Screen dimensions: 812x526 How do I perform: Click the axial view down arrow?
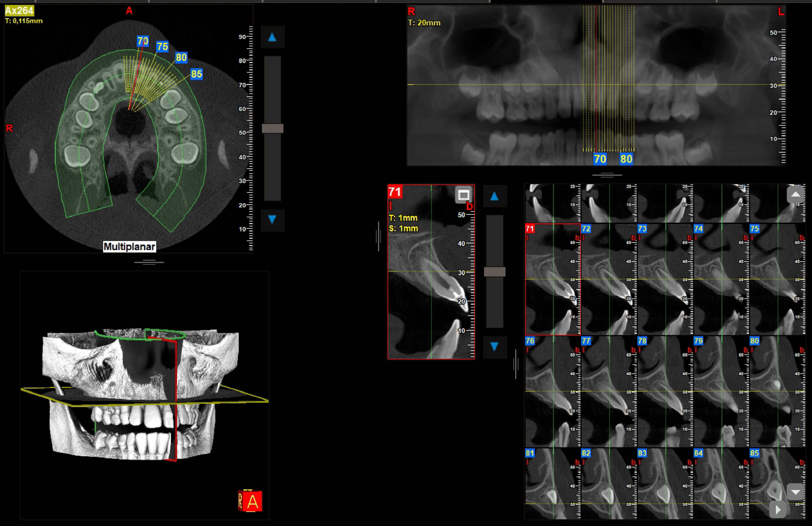coord(272,219)
